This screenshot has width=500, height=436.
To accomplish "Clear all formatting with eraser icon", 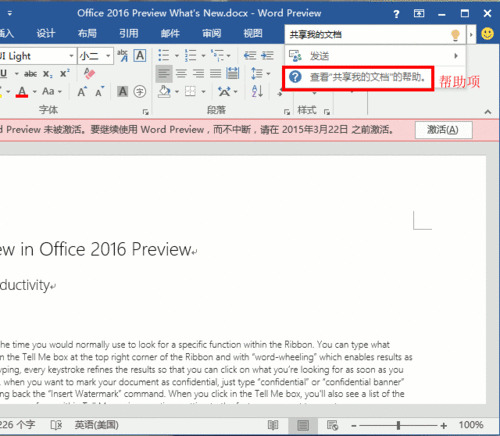I will [x=89, y=73].
